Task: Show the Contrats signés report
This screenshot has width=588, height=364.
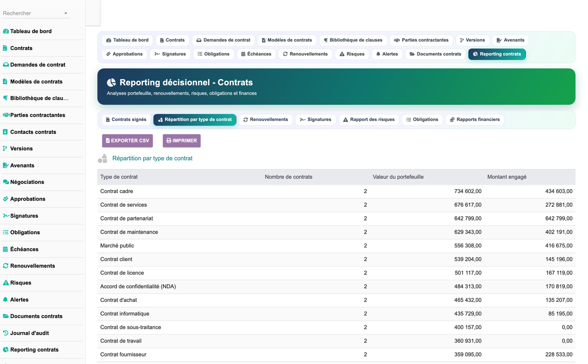Action: pyautogui.click(x=126, y=120)
